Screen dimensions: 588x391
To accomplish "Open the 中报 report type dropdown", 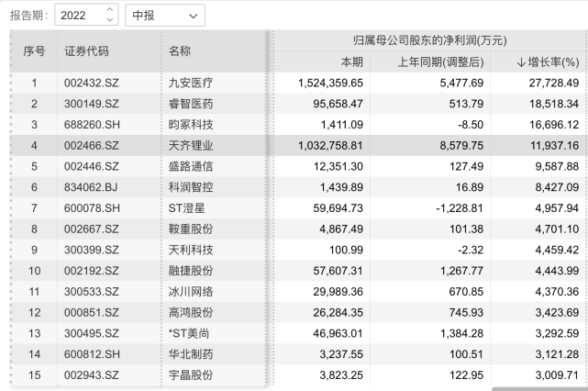I will tap(165, 16).
